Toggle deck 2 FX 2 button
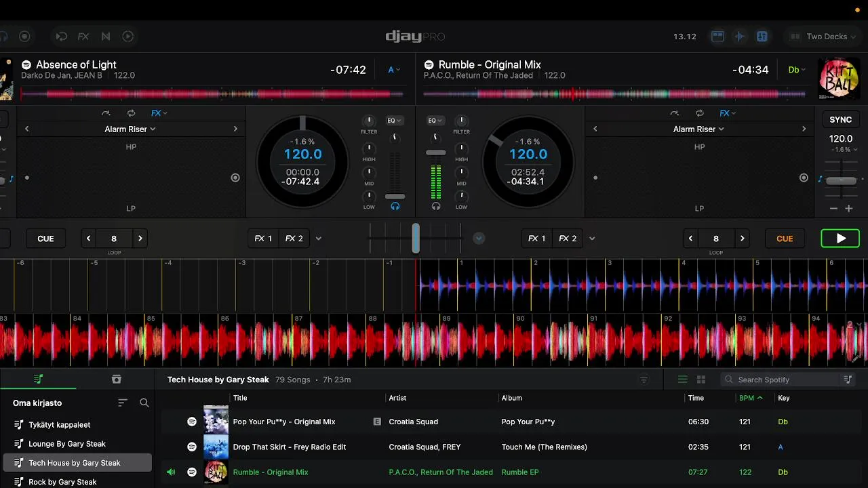The width and height of the screenshot is (868, 488). (568, 239)
